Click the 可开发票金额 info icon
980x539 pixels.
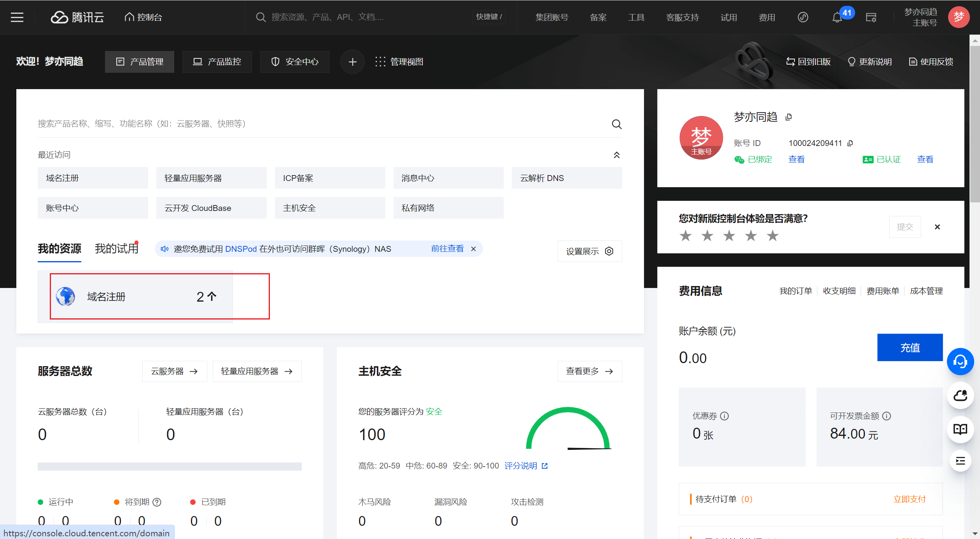click(x=887, y=416)
